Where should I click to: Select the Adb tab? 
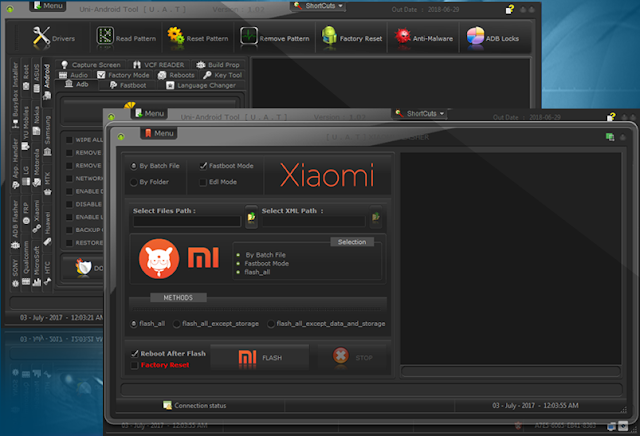click(77, 85)
